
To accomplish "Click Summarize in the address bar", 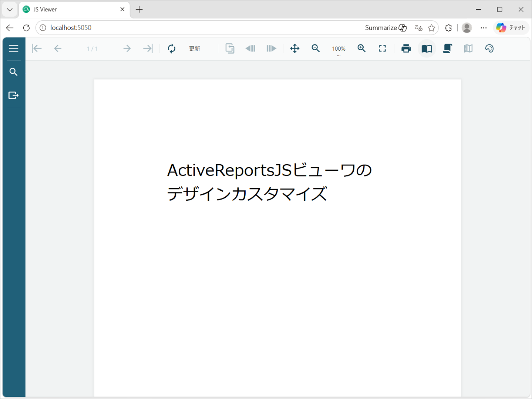I will pyautogui.click(x=386, y=28).
